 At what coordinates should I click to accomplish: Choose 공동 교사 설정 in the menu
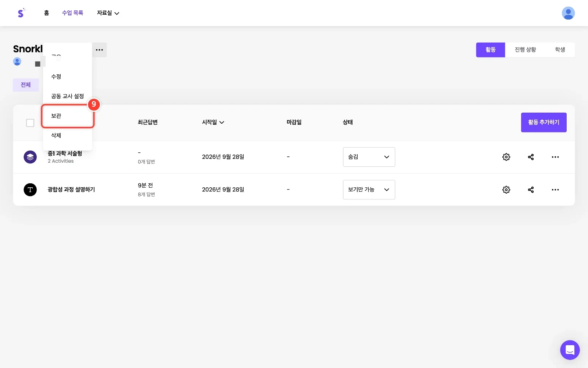click(x=67, y=96)
